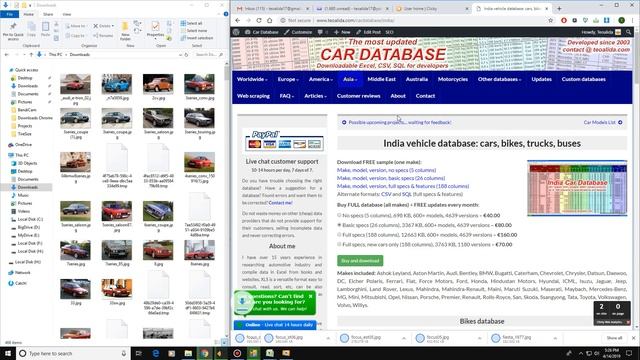Click Chrome home button
Viewport: 640px width, 360px height.
[269, 20]
